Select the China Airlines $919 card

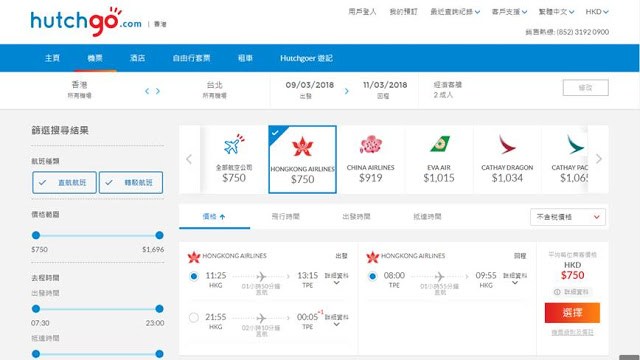pyautogui.click(x=371, y=159)
